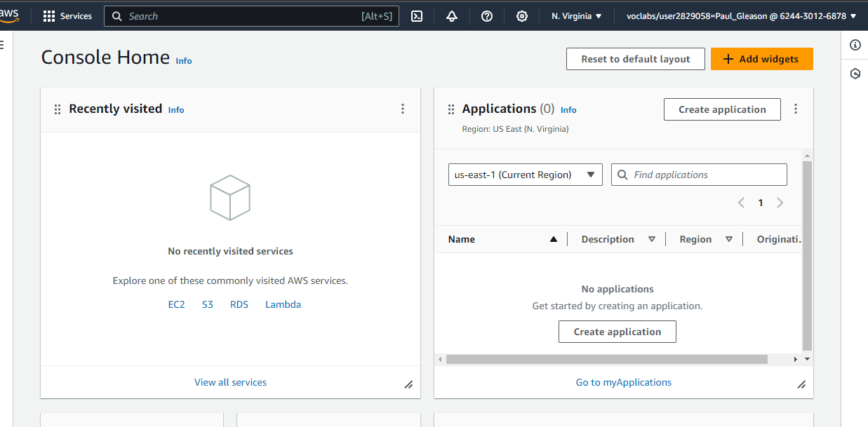Click the Services grid icon
The width and height of the screenshot is (868, 427).
[49, 16]
